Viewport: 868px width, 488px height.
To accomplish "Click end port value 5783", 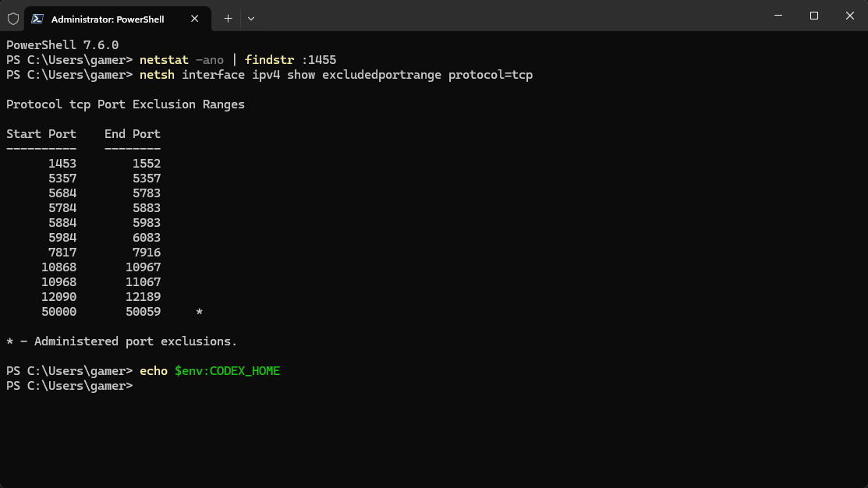I will pos(147,193).
